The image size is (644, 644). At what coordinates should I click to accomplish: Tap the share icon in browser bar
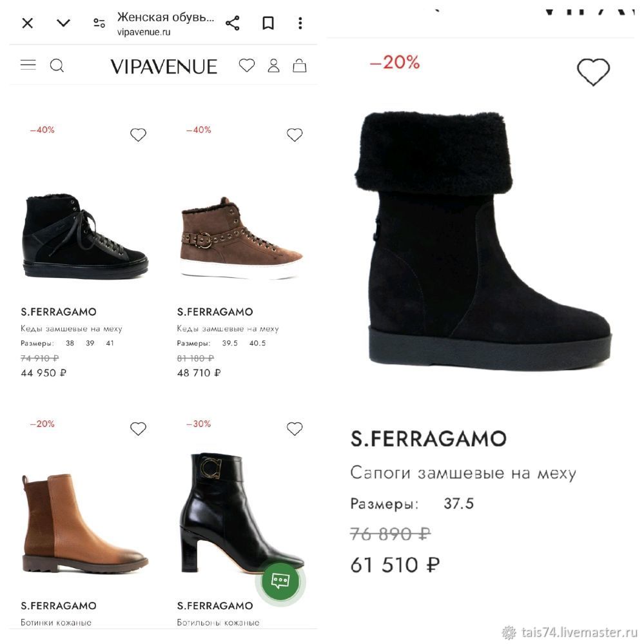(233, 23)
